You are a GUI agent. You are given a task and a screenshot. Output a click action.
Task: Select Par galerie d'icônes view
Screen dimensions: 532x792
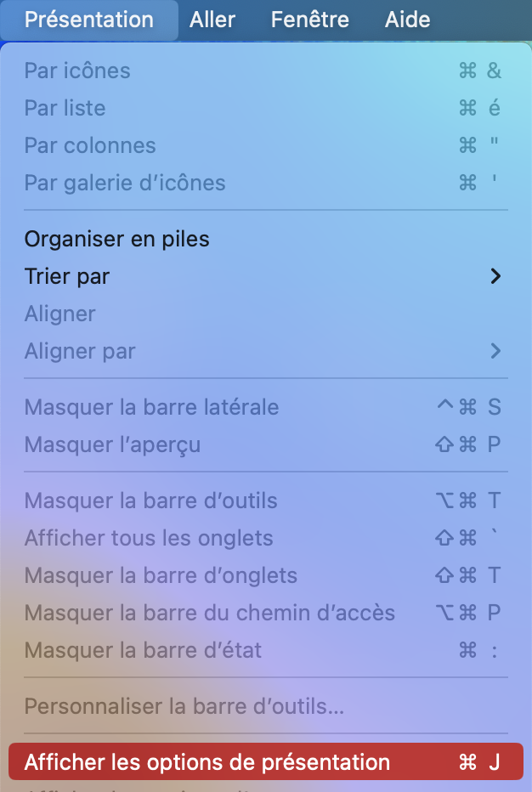(x=125, y=183)
